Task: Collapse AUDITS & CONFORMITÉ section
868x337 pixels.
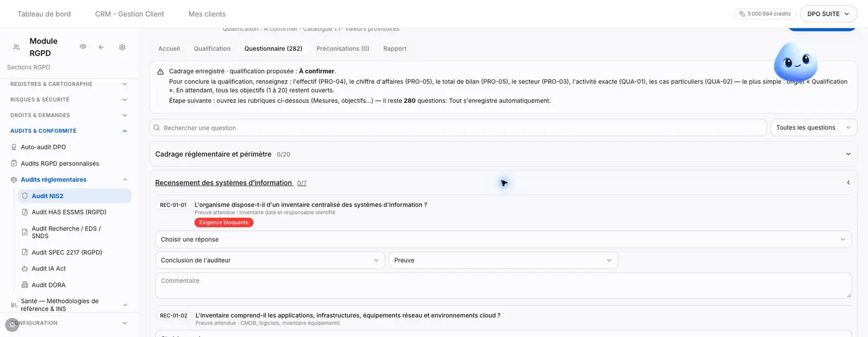Action: pos(125,131)
